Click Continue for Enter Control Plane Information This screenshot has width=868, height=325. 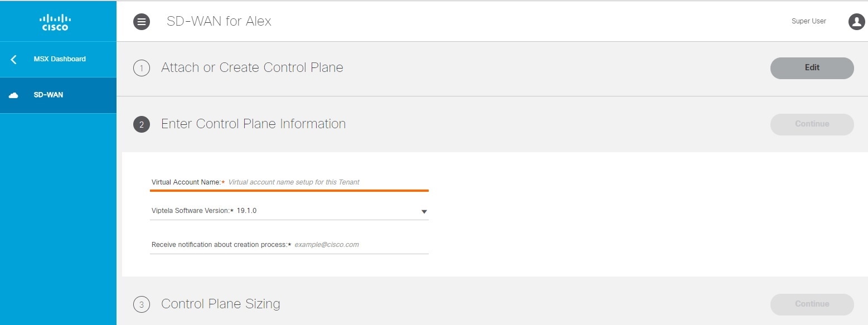[812, 124]
